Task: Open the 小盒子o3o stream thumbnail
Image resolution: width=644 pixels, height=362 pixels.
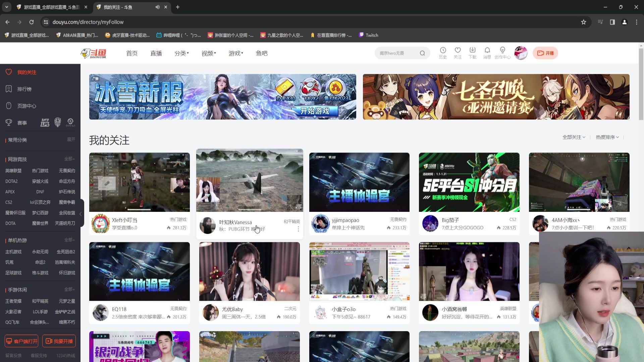Action: (359, 271)
